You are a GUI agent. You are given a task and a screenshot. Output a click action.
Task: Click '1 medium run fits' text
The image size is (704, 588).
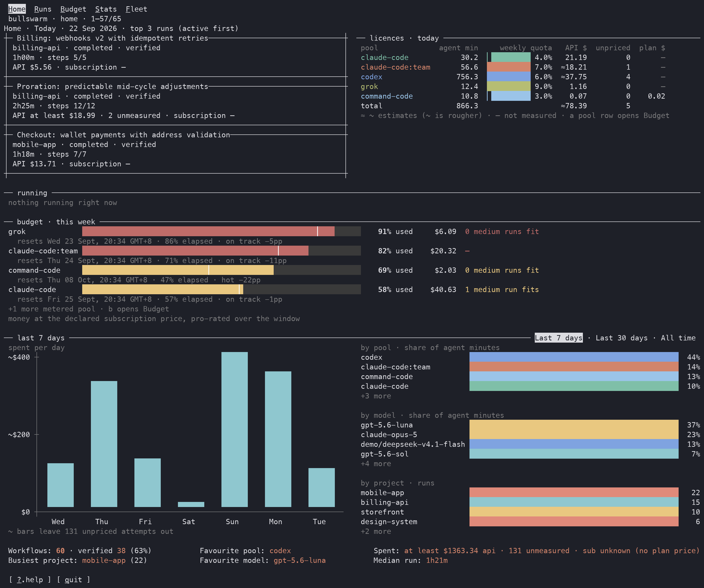click(x=502, y=289)
